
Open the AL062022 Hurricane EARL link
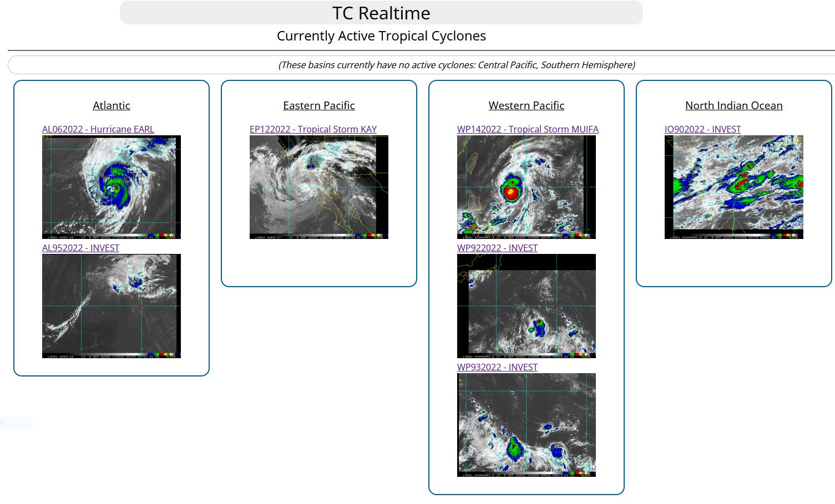tap(98, 129)
